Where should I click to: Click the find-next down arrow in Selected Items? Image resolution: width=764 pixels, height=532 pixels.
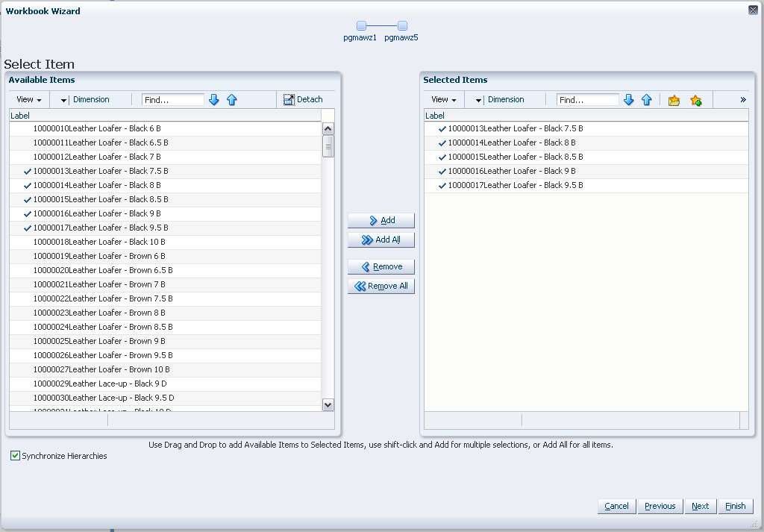[x=628, y=100]
